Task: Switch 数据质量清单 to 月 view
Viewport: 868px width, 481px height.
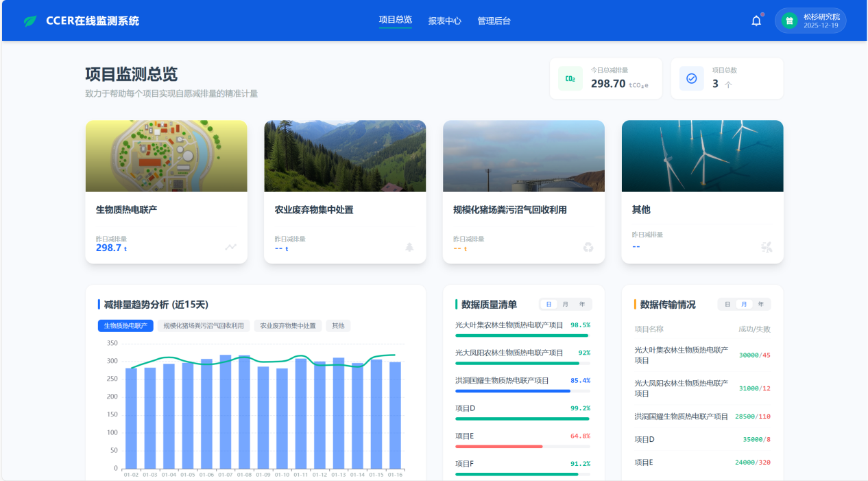Action: [566, 304]
